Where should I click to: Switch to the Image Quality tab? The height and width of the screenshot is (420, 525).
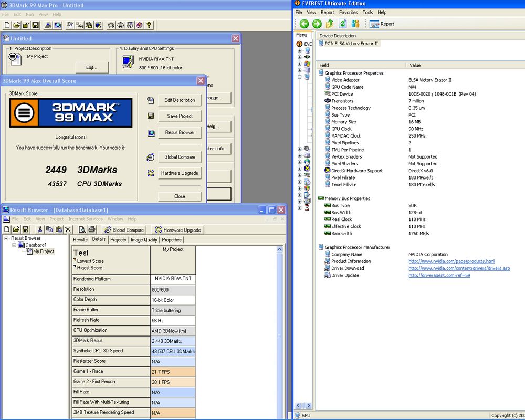[144, 240]
